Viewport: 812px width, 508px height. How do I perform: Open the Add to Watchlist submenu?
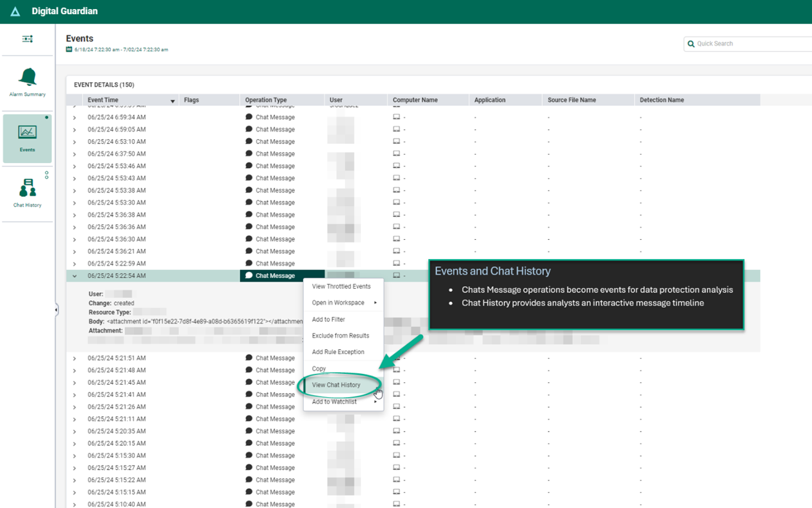(343, 402)
